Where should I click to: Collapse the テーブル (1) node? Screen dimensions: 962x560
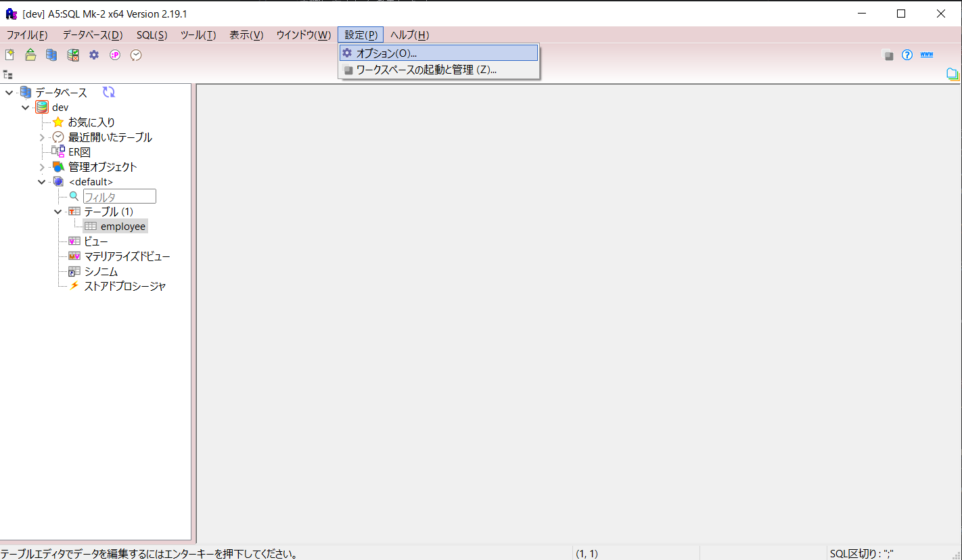[58, 212]
